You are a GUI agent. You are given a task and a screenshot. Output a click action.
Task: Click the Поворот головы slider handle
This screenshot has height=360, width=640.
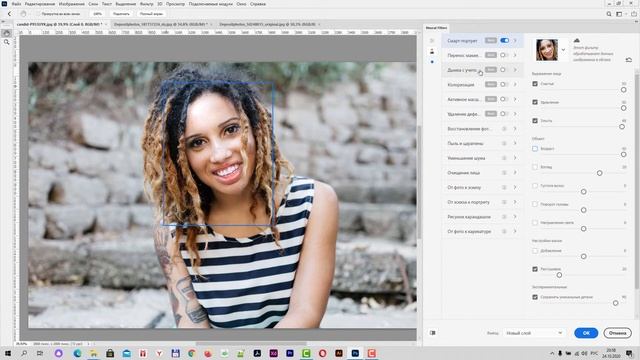pos(583,210)
